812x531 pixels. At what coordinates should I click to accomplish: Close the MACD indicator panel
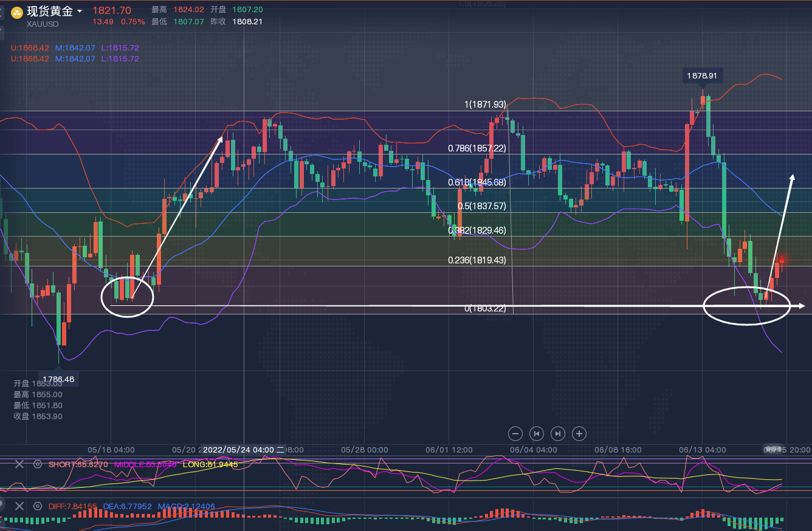point(19,506)
